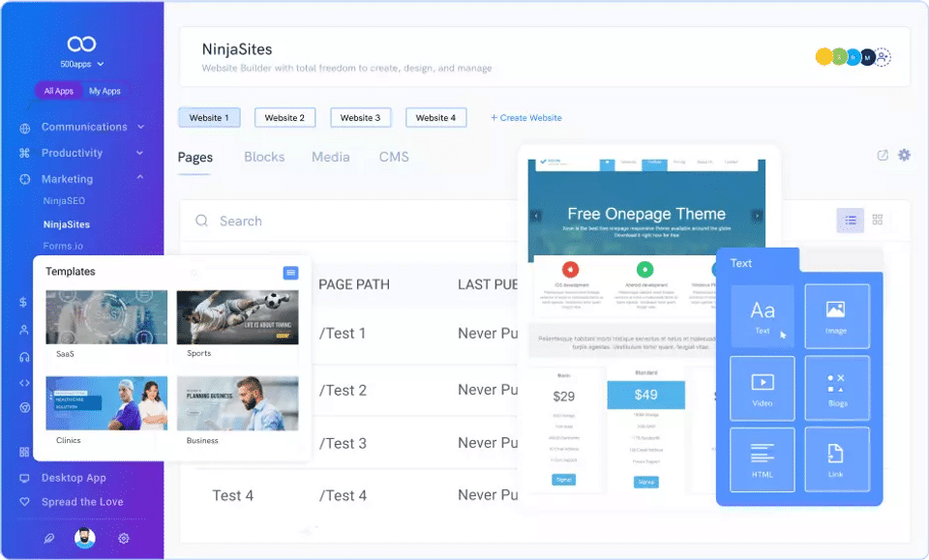Switch to list view icon
The width and height of the screenshot is (929, 560).
[851, 221]
